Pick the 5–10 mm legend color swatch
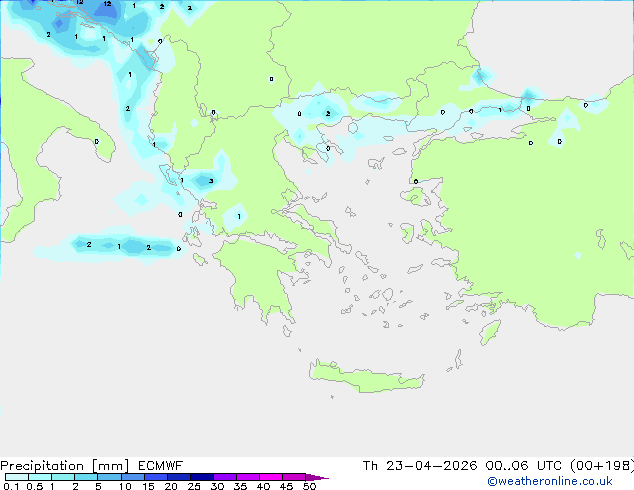 click(x=109, y=477)
